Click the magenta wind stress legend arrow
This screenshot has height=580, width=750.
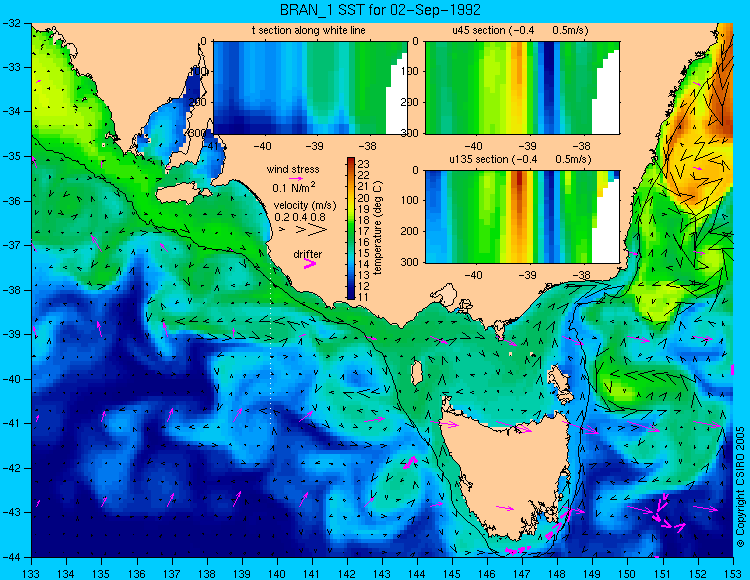tap(296, 178)
